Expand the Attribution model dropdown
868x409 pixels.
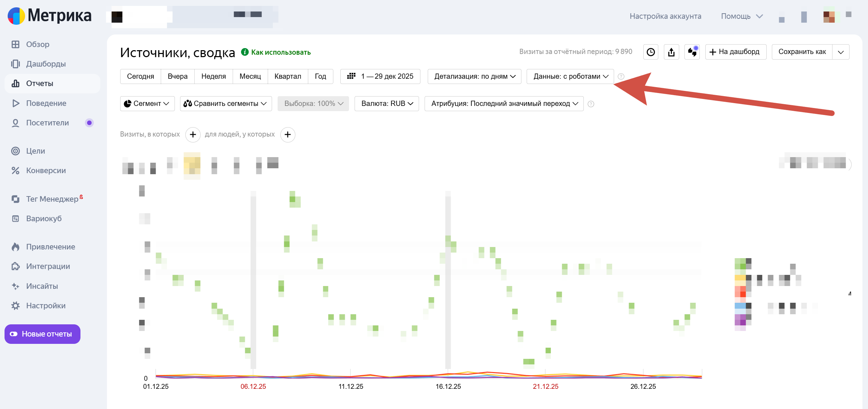tap(504, 103)
